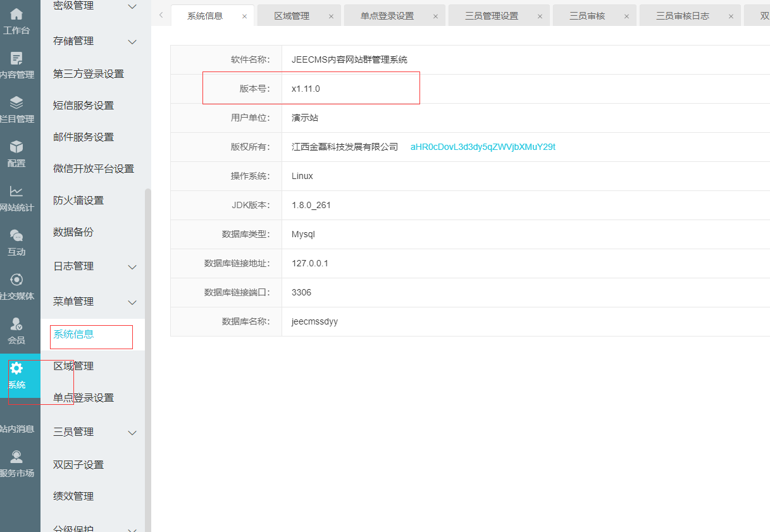Open 服务市场 support icon

tap(16, 457)
